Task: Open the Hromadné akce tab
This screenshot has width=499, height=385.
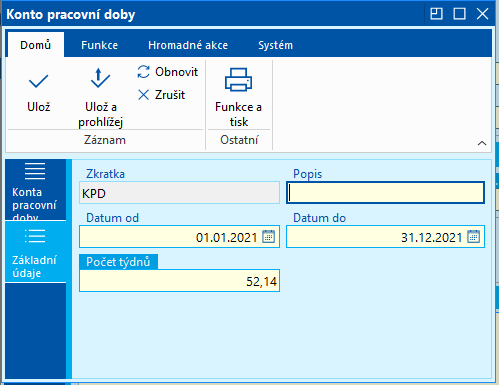Action: point(188,45)
